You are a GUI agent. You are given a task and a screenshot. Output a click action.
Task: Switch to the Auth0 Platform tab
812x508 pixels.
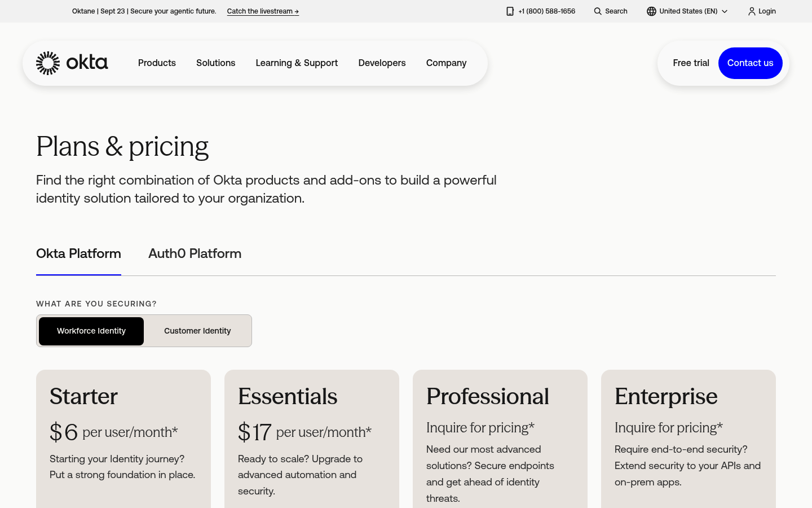tap(195, 254)
